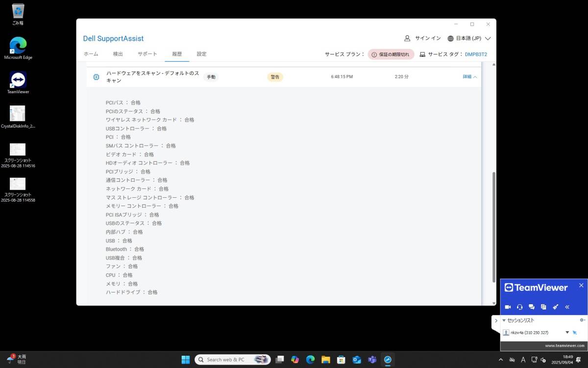Open the Windows Start button

tap(186, 360)
